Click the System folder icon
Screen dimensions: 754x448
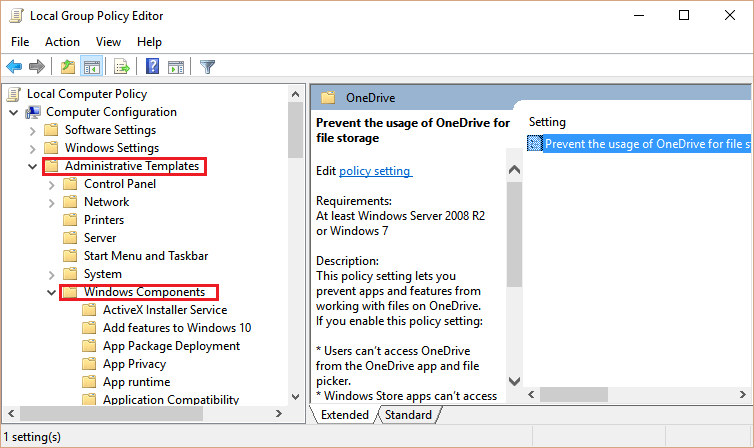[70, 274]
